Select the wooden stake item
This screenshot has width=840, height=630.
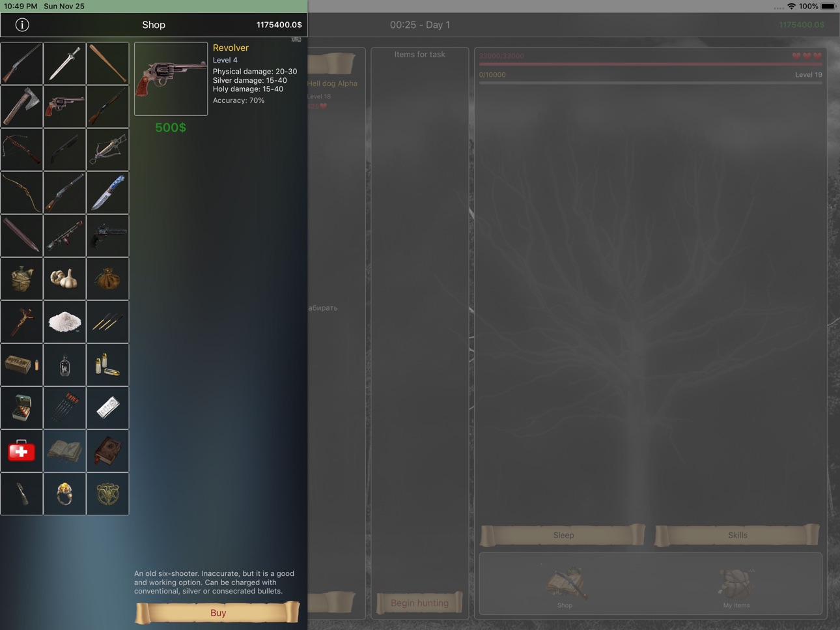(21, 235)
